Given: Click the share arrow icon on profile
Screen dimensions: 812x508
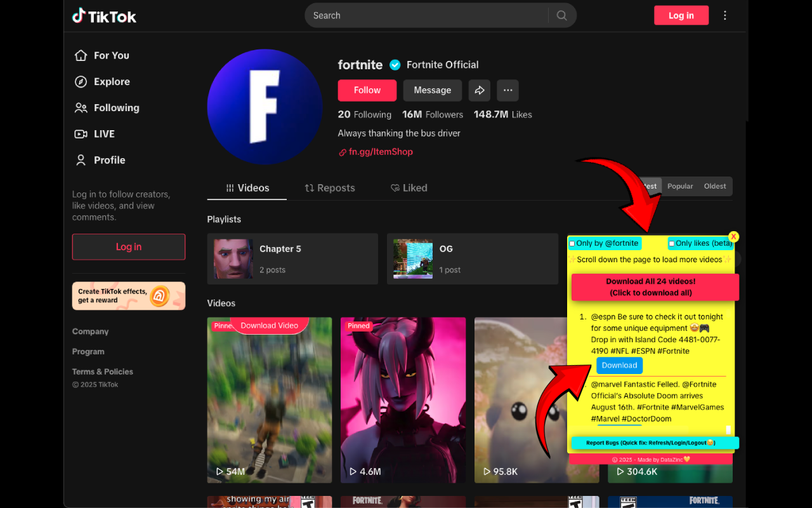Looking at the screenshot, I should (x=480, y=90).
